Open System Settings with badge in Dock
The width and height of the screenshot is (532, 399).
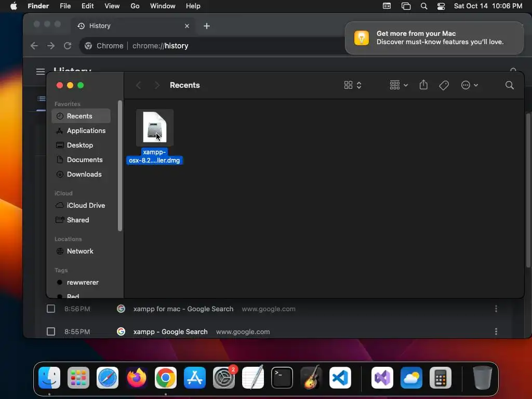(224, 378)
